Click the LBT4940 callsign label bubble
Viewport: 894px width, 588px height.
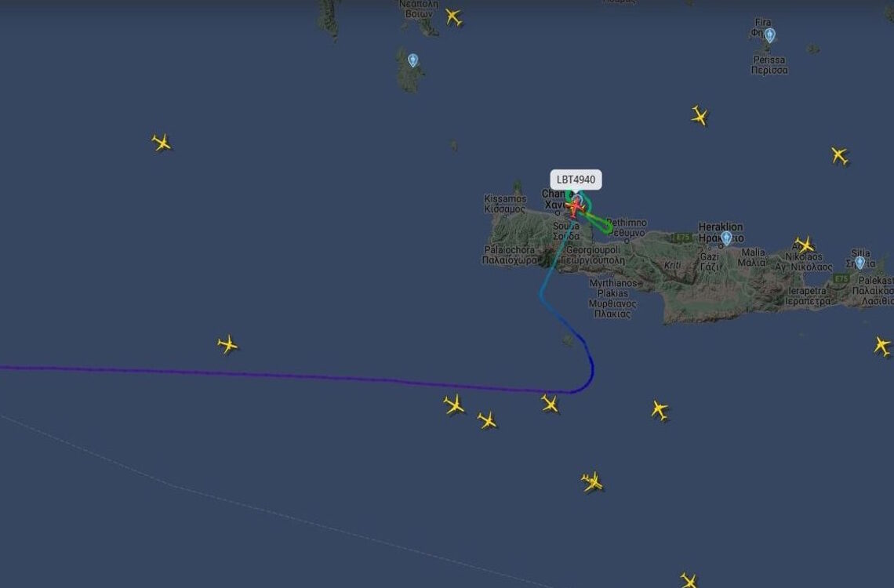point(576,180)
